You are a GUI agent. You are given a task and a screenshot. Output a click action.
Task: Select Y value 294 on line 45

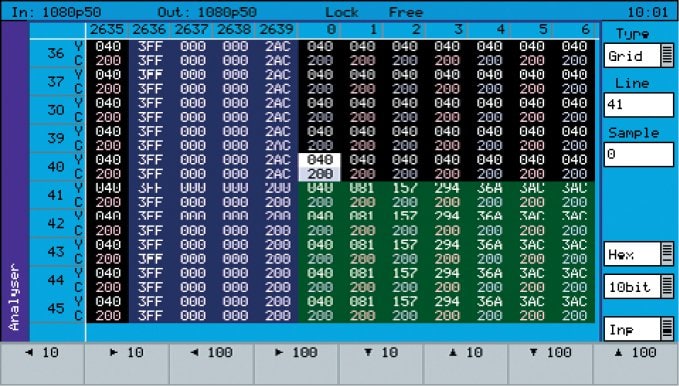coord(447,302)
